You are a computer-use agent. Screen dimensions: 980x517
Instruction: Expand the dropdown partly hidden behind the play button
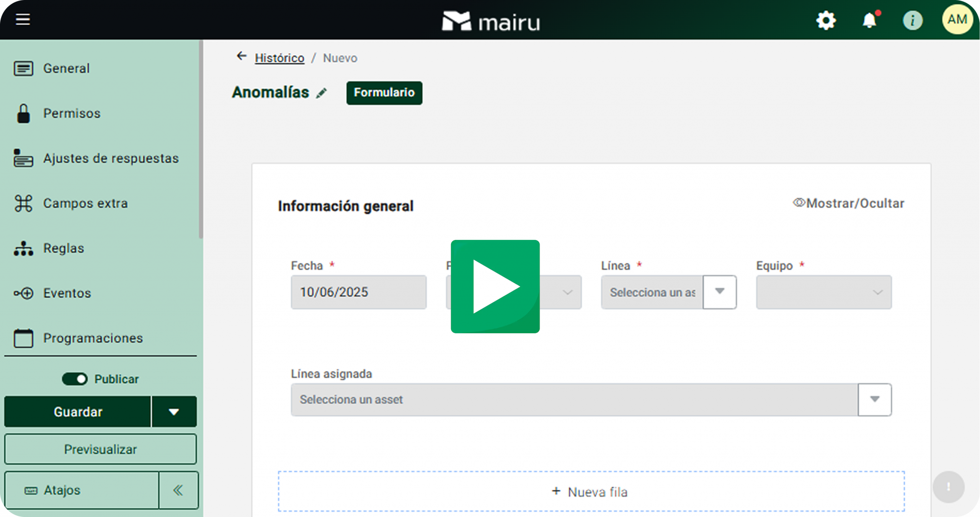tap(567, 292)
